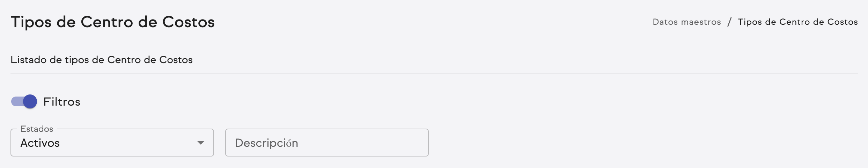This screenshot has width=868, height=168.
Task: Click the blue knob of the Filtros switch
Action: pos(30,102)
